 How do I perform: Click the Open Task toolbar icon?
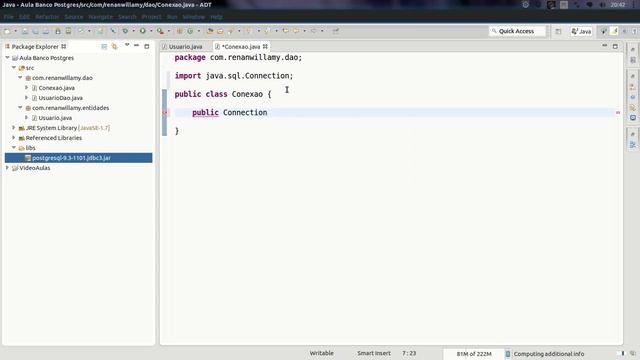220,31
